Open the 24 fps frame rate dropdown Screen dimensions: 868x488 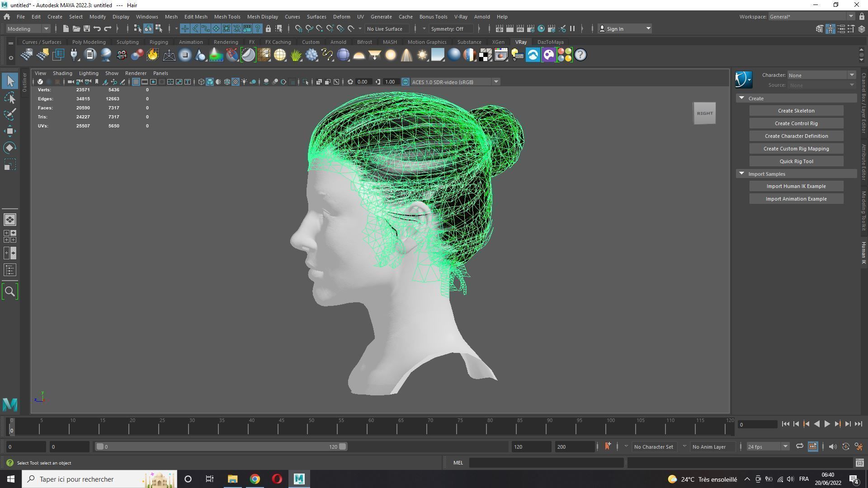coord(768,446)
